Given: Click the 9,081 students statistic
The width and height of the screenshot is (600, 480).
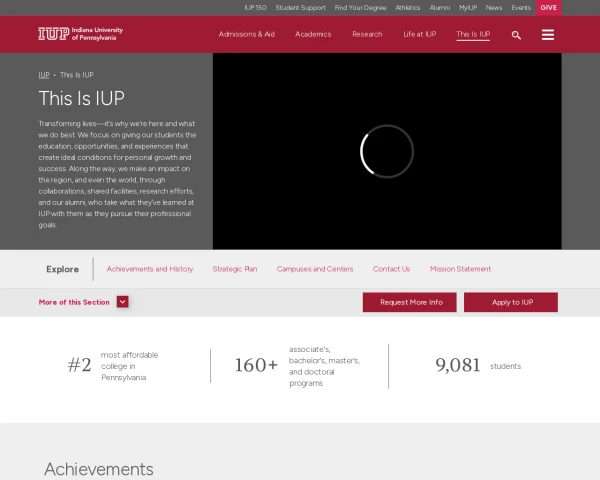Looking at the screenshot, I should (x=478, y=366).
